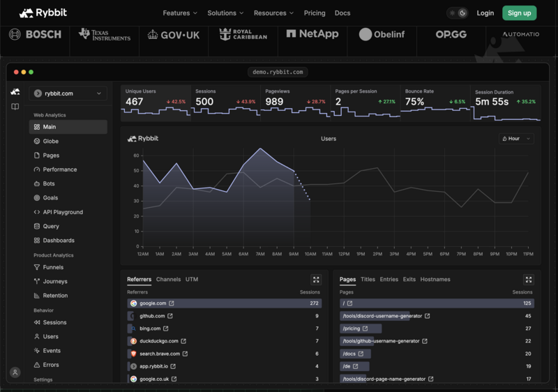This screenshot has height=392, width=558.
Task: Switch to light mode with the sun icon
Action: (452, 13)
